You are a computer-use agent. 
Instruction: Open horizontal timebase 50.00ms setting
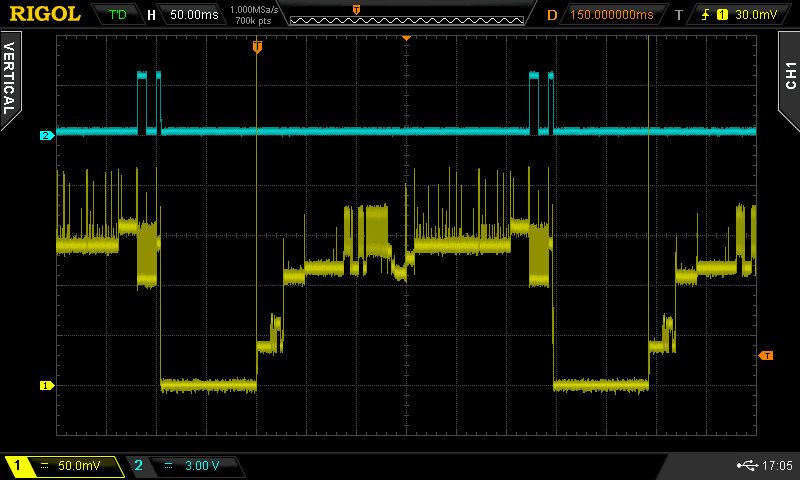point(194,15)
